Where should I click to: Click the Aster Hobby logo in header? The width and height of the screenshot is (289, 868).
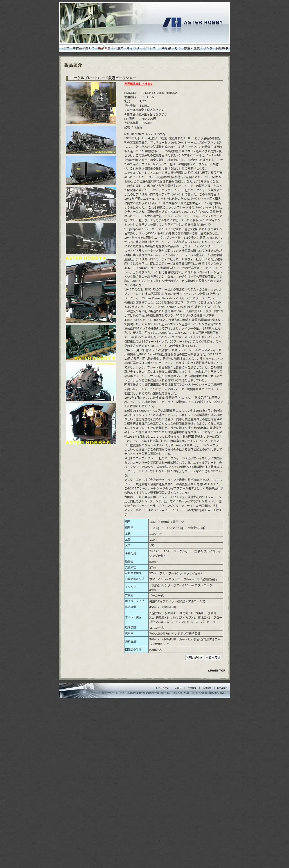[x=192, y=23]
